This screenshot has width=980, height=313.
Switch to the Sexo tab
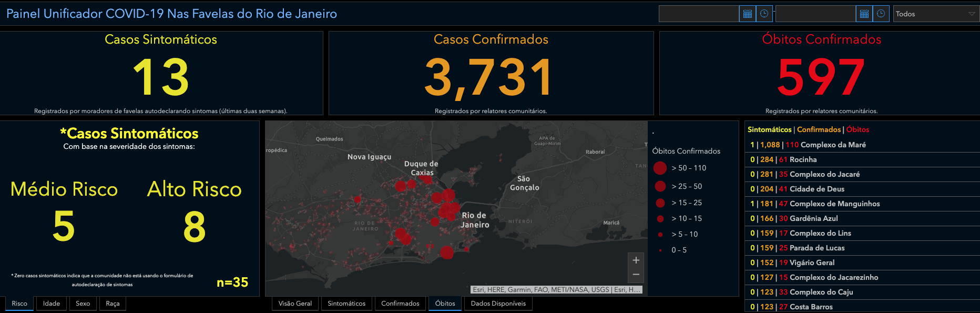point(83,304)
